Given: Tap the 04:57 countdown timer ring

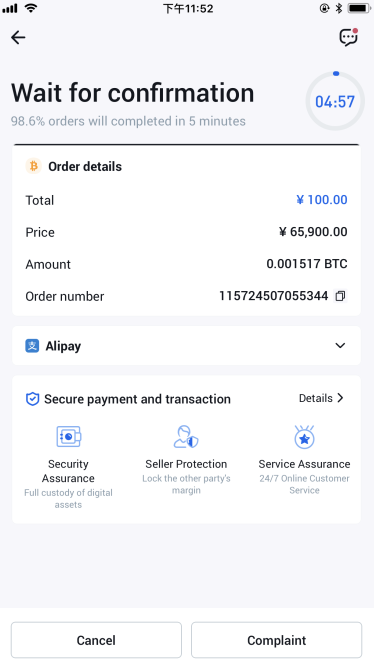Looking at the screenshot, I should click(x=335, y=101).
